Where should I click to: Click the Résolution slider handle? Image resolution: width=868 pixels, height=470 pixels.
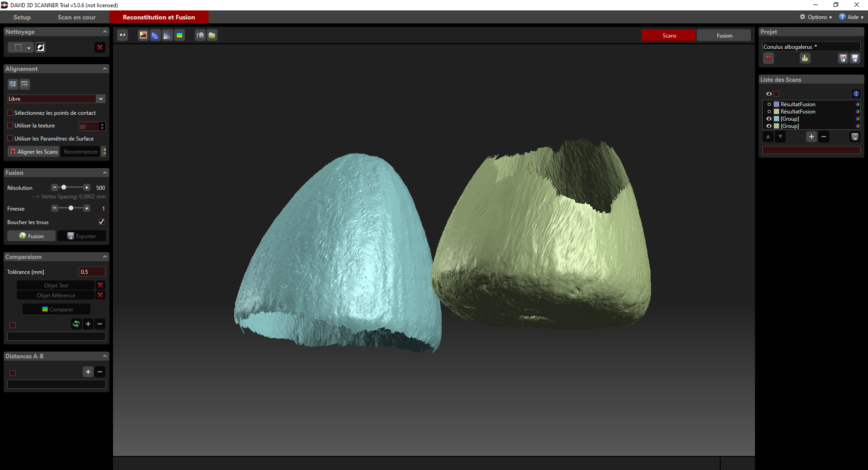click(64, 188)
